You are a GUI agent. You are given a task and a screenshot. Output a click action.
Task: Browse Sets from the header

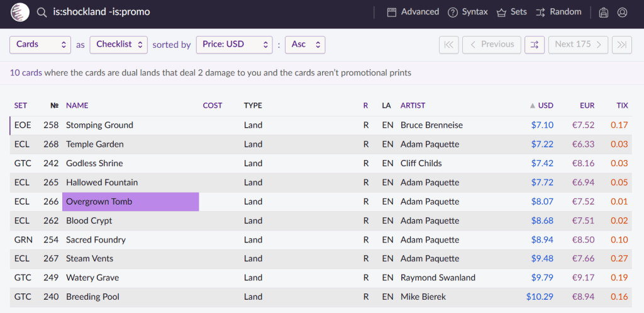coord(512,12)
